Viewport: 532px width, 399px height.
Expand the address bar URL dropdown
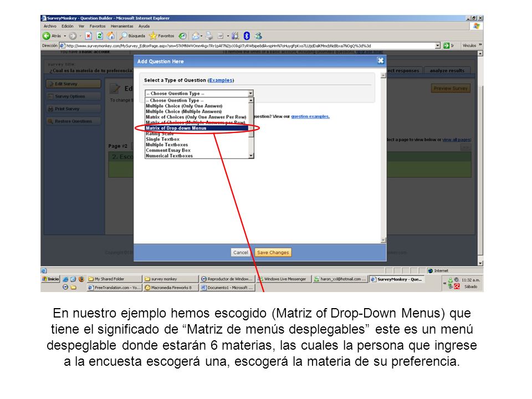[438, 45]
